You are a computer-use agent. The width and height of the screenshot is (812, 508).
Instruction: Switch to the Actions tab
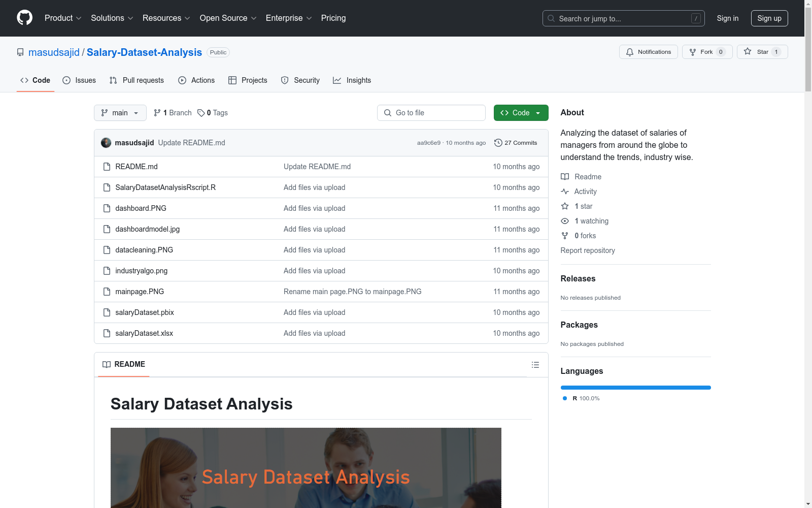click(196, 80)
